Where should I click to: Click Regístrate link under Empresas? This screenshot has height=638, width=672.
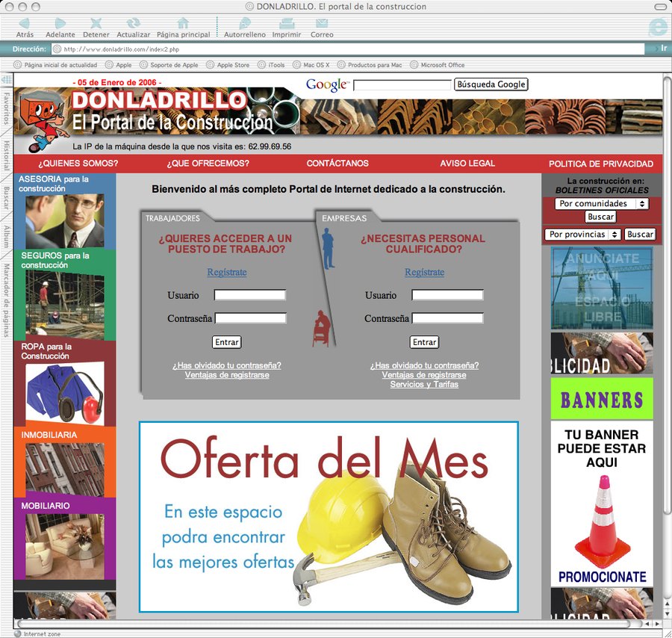(424, 272)
